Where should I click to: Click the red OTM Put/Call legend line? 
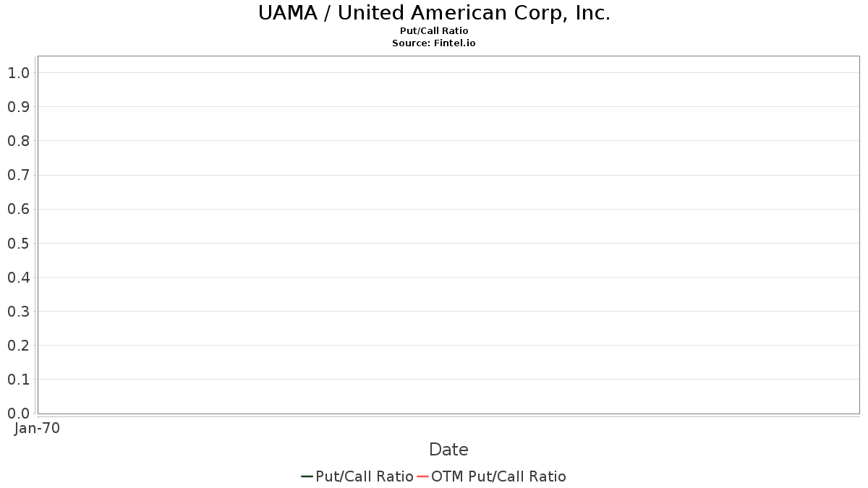click(x=422, y=476)
